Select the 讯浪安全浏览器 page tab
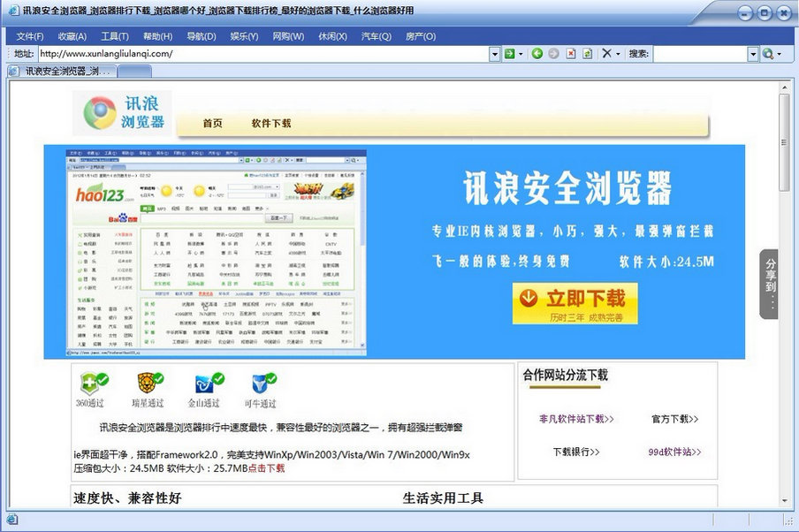Screen dimensions: 799x532 point(63,72)
